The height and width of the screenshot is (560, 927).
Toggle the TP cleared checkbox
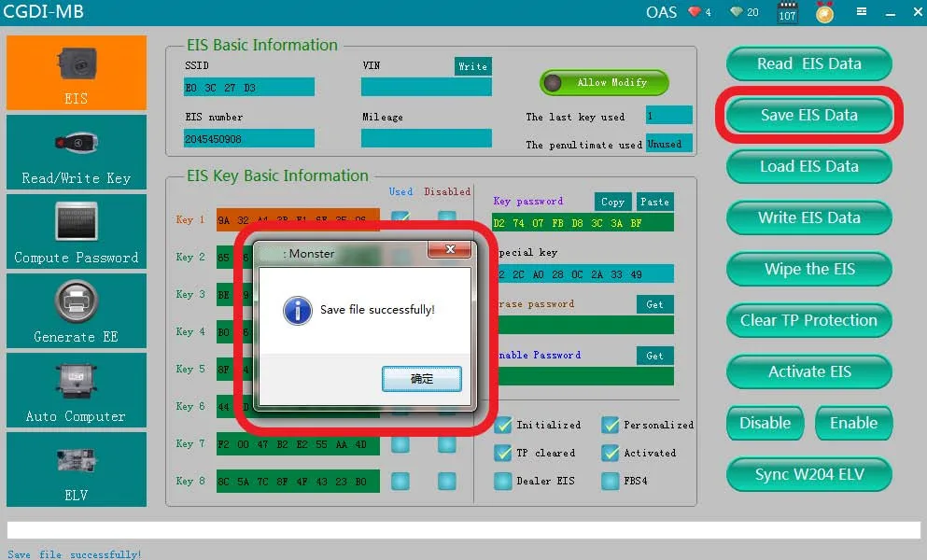pyautogui.click(x=503, y=453)
